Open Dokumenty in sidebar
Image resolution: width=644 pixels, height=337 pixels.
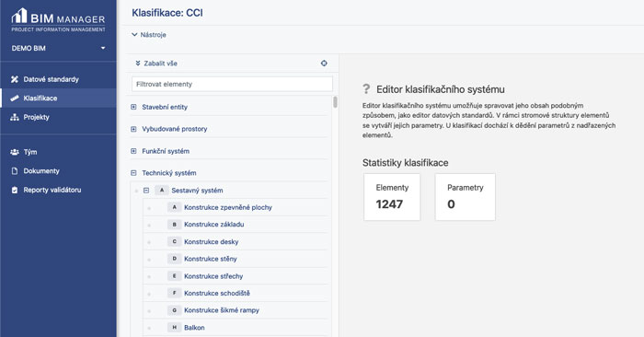[x=58, y=171]
